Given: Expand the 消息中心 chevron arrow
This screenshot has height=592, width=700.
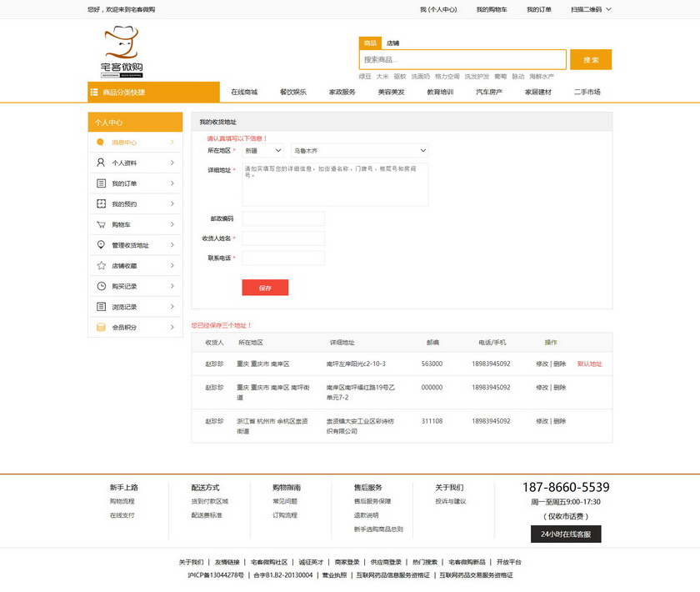Looking at the screenshot, I should [x=172, y=142].
